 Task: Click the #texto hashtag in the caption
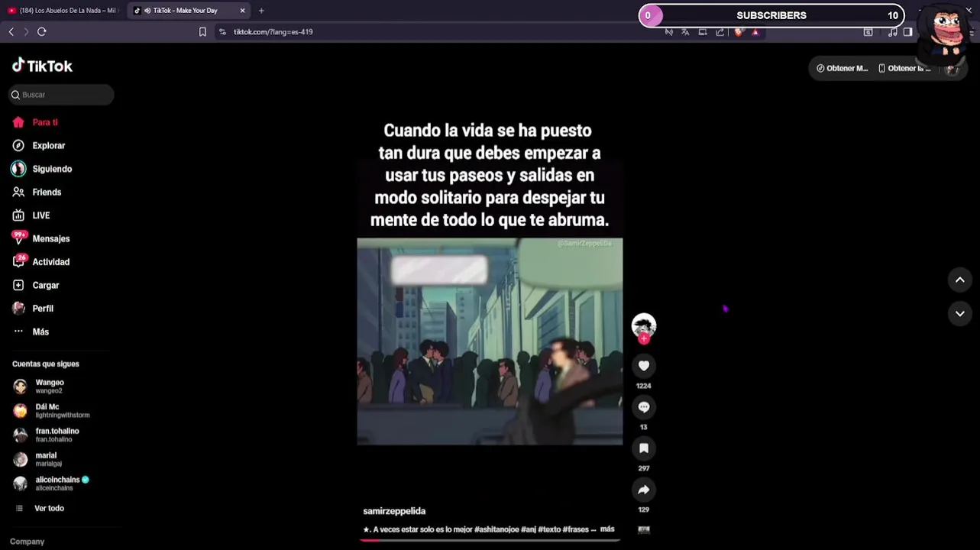tap(549, 529)
